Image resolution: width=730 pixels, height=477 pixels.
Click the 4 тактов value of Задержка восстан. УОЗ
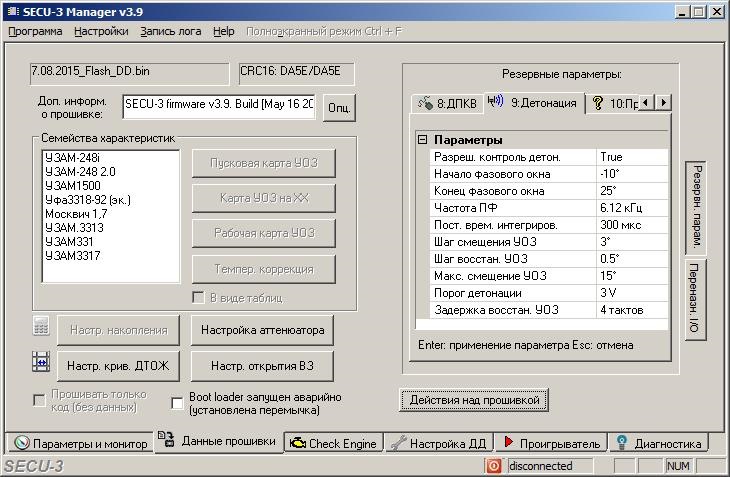tap(632, 310)
